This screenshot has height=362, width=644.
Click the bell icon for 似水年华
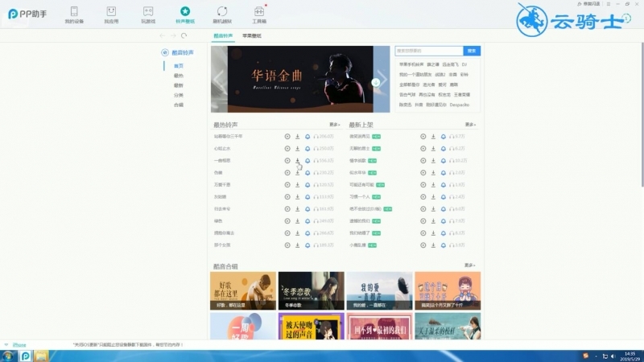444,173
